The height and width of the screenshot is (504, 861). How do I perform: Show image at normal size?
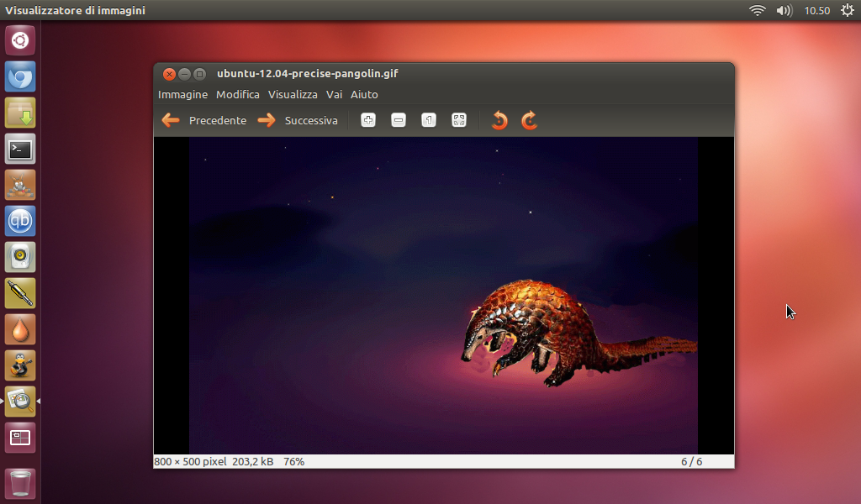pyautogui.click(x=428, y=120)
